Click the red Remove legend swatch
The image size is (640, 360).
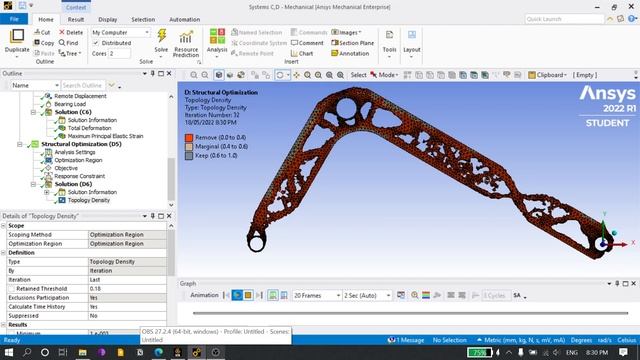(x=189, y=138)
